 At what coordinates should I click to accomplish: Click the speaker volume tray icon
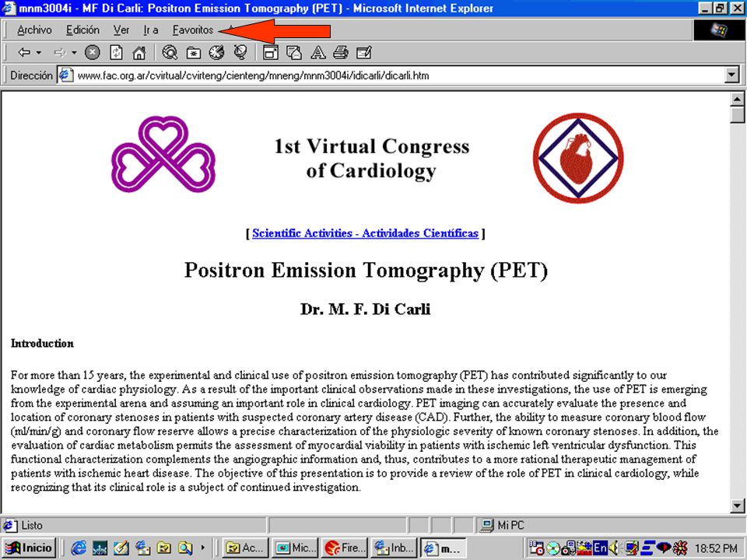[x=614, y=548]
